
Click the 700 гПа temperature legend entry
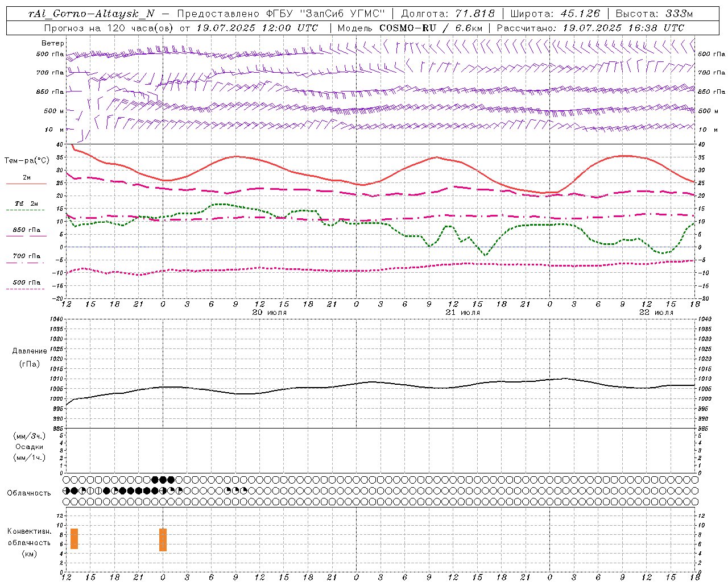tap(27, 256)
